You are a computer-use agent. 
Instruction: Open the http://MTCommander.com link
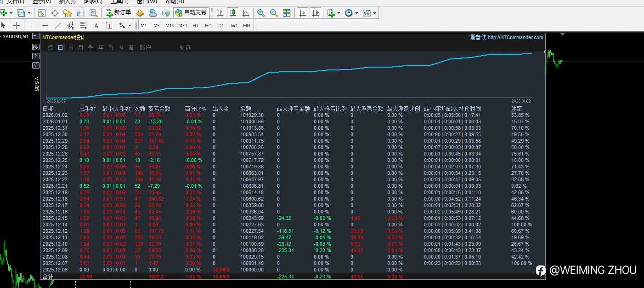click(515, 38)
